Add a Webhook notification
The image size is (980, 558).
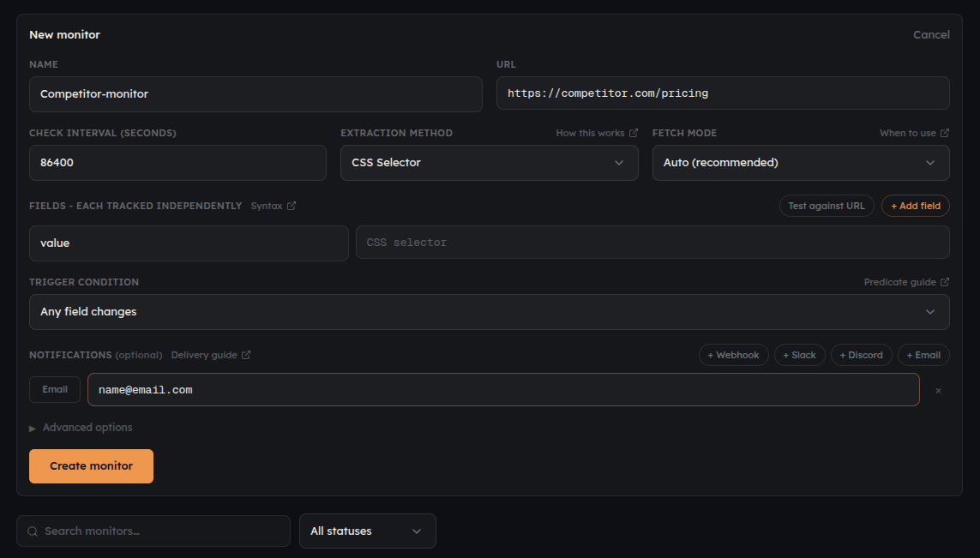point(733,355)
